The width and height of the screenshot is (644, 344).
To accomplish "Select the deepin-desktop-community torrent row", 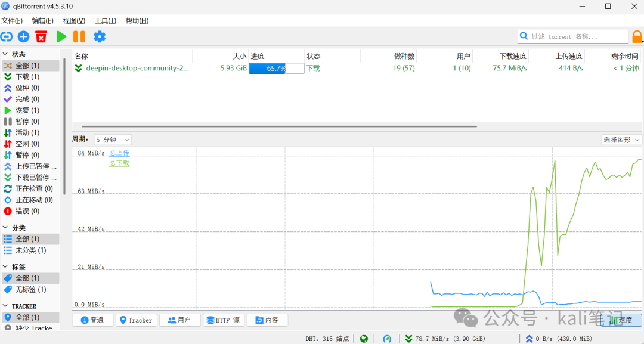I will tap(357, 68).
